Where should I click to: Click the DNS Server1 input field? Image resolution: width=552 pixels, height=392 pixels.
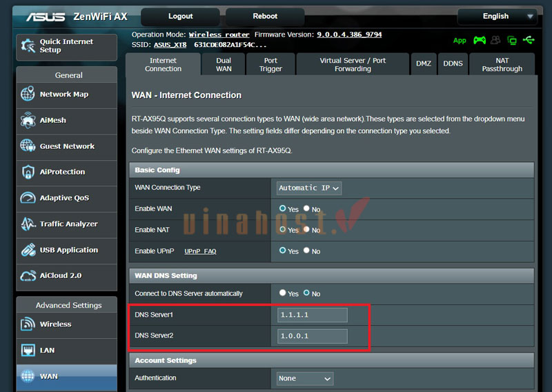[312, 315]
